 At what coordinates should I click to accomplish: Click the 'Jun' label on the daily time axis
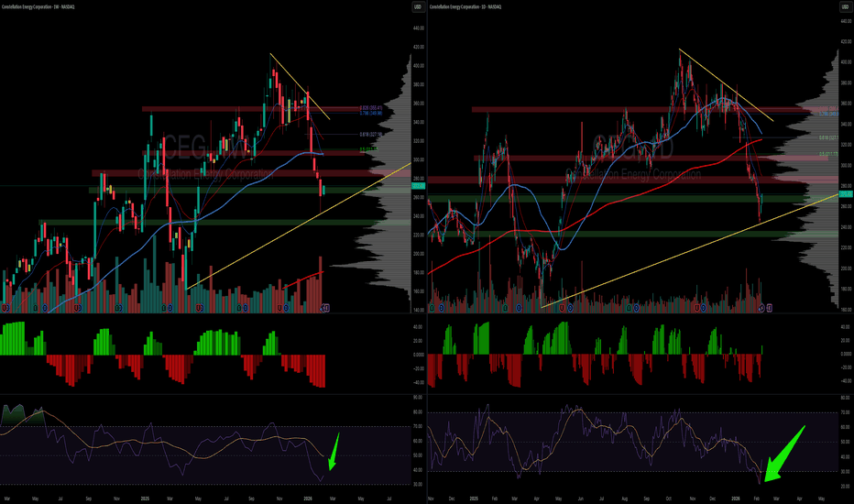580,499
